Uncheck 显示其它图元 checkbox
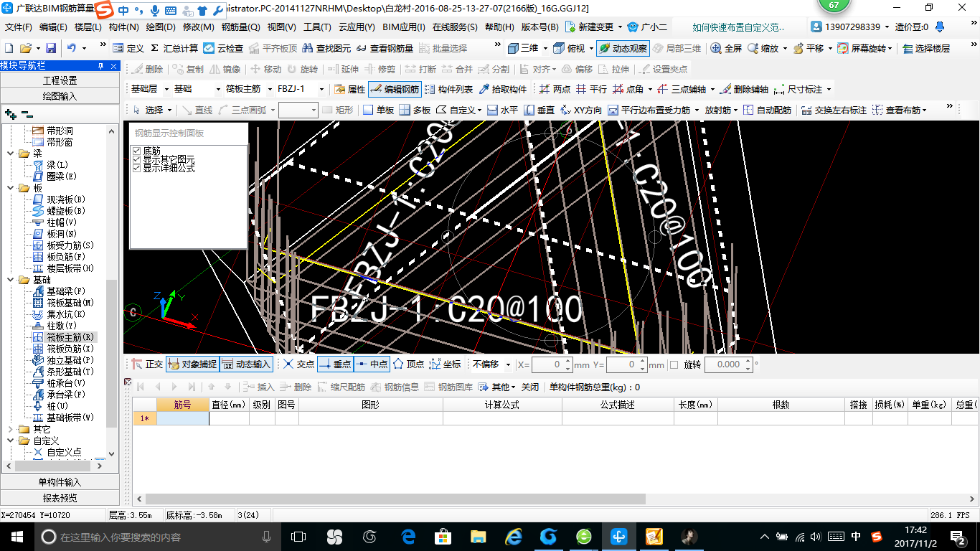 (136, 159)
